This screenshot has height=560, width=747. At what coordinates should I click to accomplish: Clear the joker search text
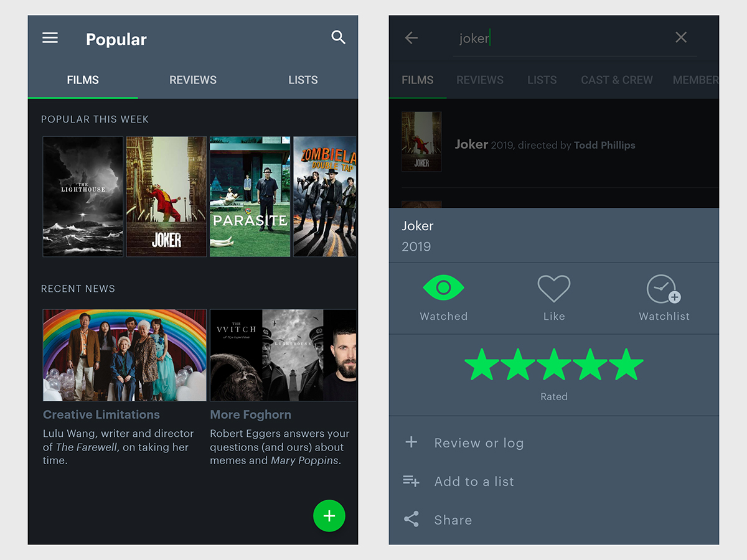click(x=681, y=38)
